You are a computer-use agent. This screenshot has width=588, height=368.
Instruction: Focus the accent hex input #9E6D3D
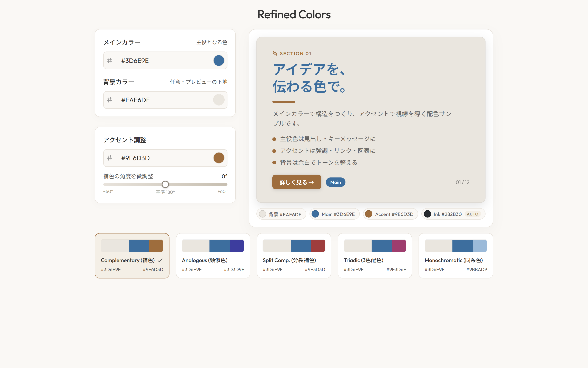165,158
